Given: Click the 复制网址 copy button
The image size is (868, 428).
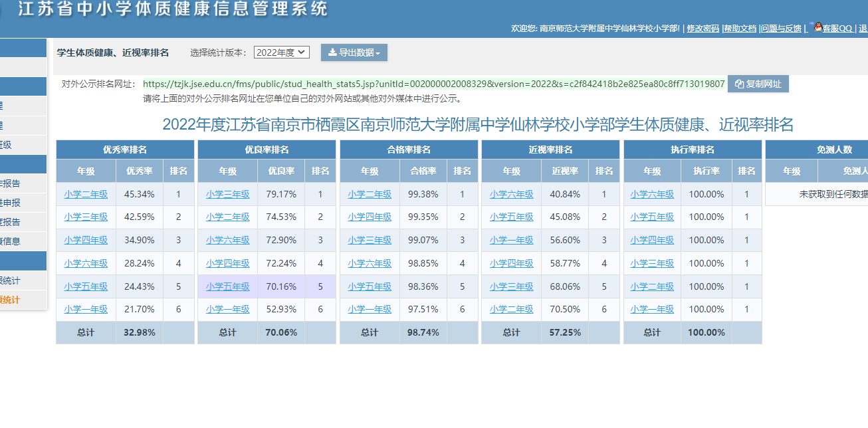Looking at the screenshot, I should [x=758, y=84].
